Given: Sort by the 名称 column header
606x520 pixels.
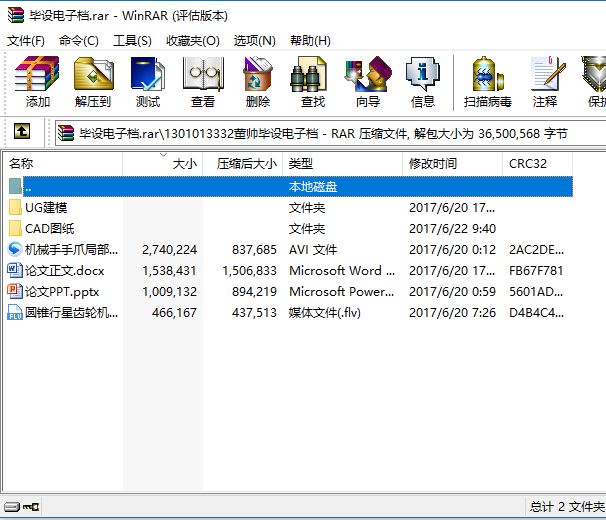Looking at the screenshot, I should [x=63, y=164].
